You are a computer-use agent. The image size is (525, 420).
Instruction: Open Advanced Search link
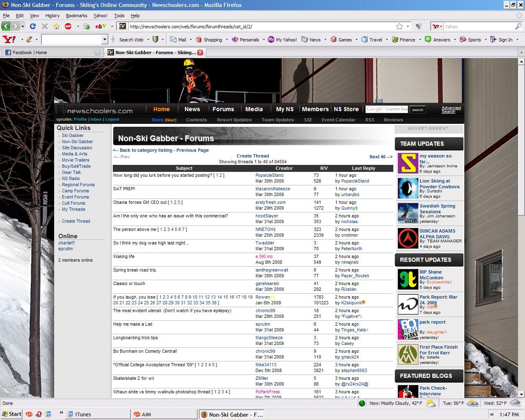tap(451, 110)
